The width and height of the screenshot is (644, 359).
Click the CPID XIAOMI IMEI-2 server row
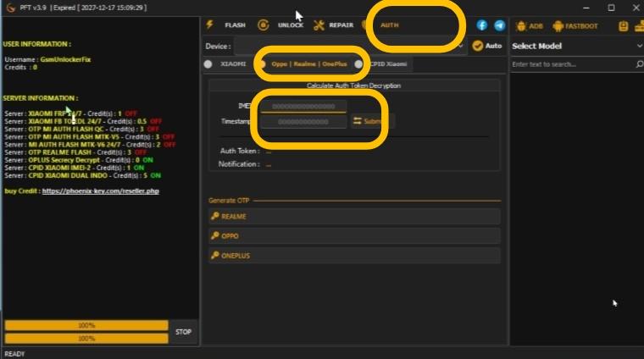tap(75, 168)
